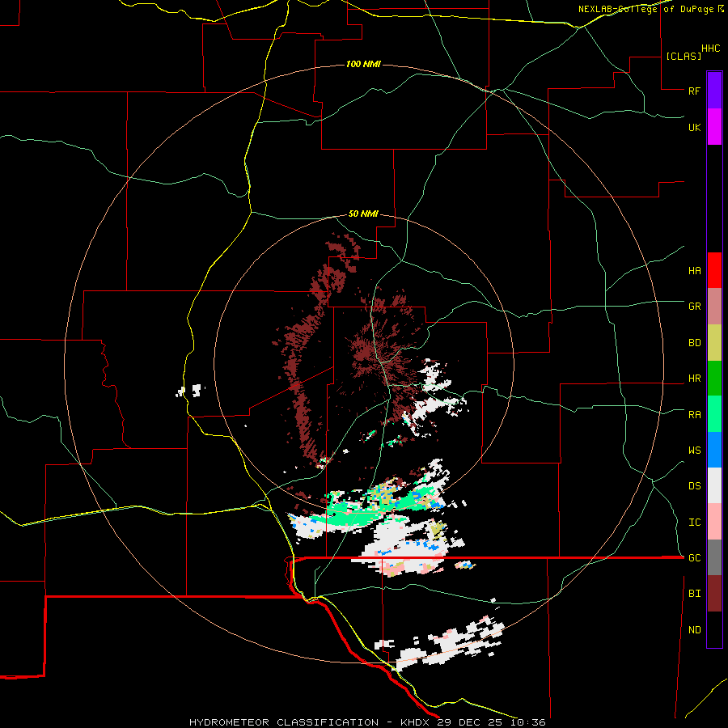The image size is (728, 728).
Task: Select the GR graupel color swatch
Action: coord(714,307)
